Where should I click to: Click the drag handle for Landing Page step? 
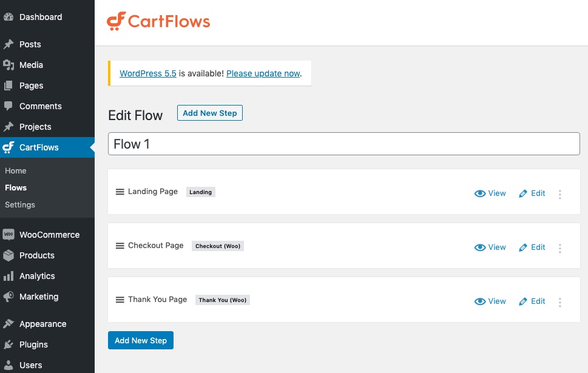click(120, 192)
